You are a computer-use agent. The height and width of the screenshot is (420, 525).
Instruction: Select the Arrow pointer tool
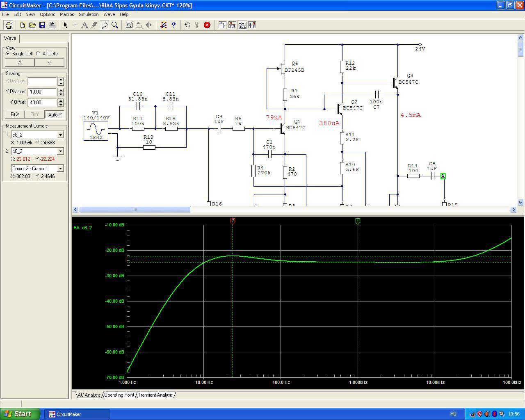coord(65,25)
